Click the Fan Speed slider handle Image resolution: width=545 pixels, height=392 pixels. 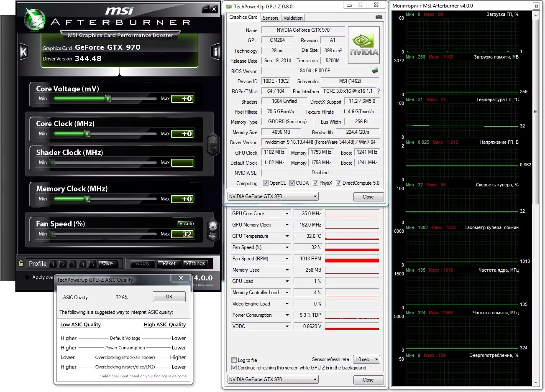point(53,234)
